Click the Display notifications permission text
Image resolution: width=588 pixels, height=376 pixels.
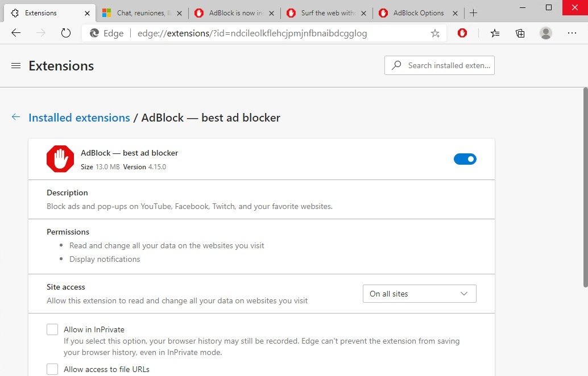tap(105, 259)
